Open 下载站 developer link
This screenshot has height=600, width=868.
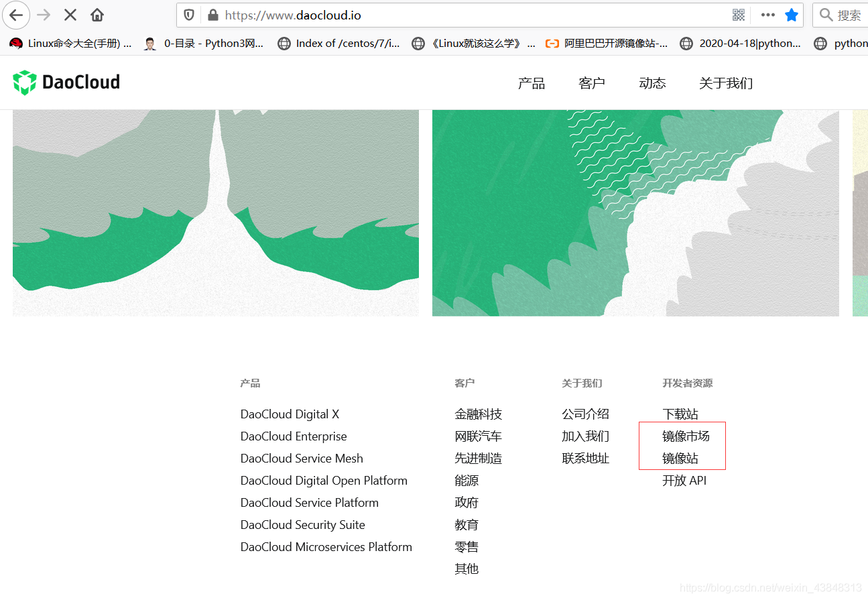click(x=680, y=414)
